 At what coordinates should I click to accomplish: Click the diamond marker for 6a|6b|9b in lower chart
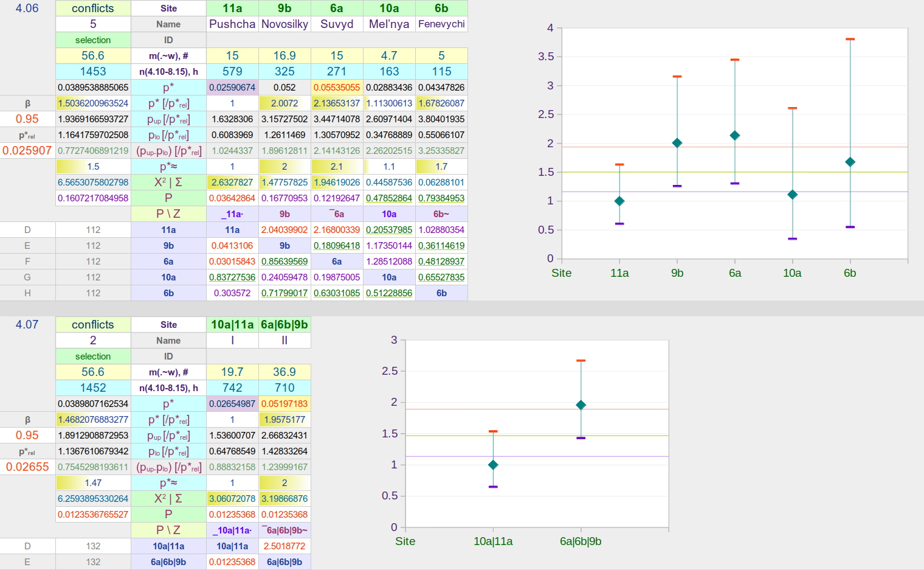pos(581,405)
